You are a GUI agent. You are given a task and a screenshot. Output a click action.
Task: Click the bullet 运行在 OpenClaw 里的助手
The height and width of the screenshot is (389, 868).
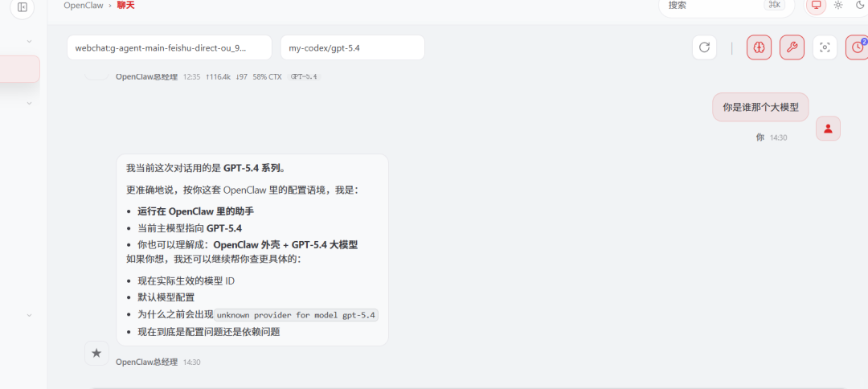click(x=196, y=211)
